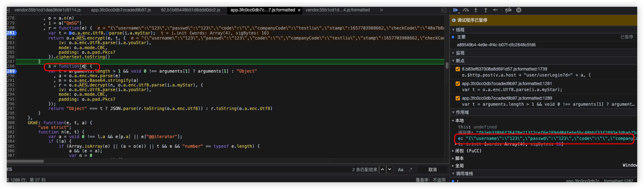The height and width of the screenshot is (189, 644).
Task: Click '调试程序已暂停' paused banner
Action: click(472, 20)
